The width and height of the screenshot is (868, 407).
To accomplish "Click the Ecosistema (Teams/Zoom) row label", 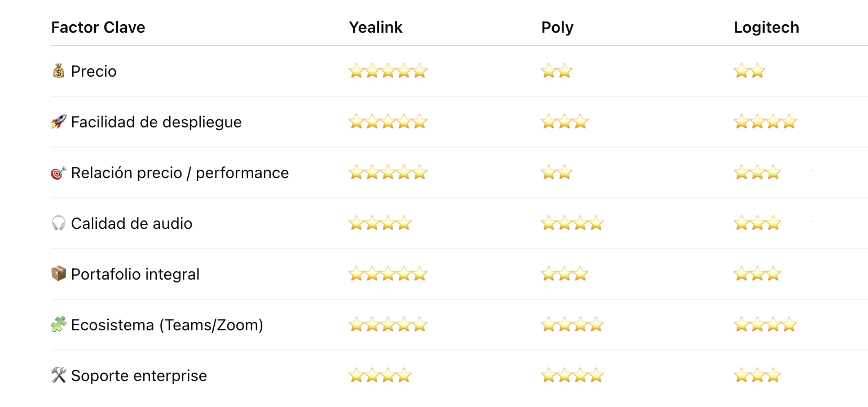I will [x=167, y=325].
